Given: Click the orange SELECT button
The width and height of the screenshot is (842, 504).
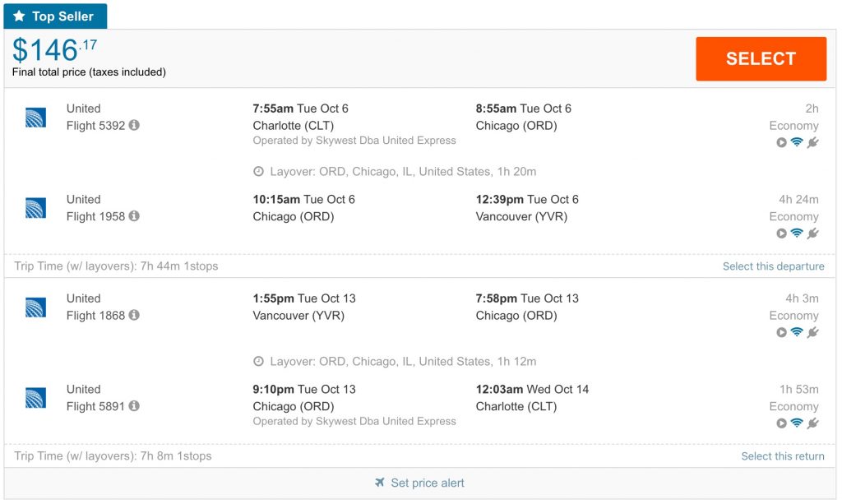Looking at the screenshot, I should pos(761,58).
